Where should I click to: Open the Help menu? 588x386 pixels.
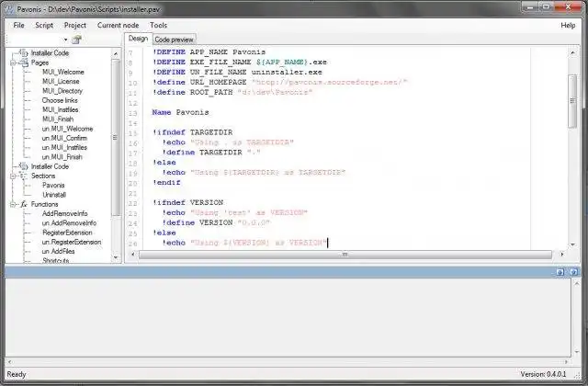coord(568,25)
